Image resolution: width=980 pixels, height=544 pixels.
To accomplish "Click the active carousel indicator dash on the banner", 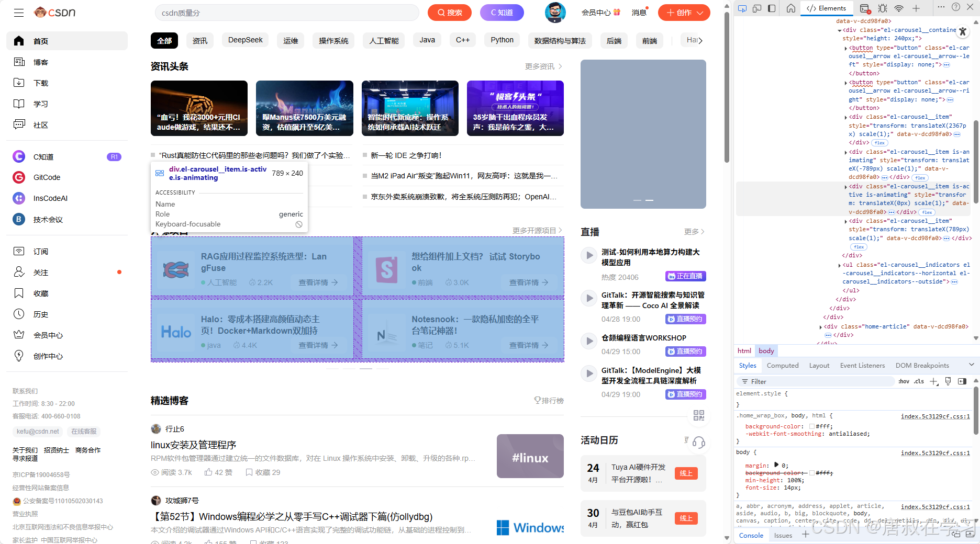I will [649, 200].
